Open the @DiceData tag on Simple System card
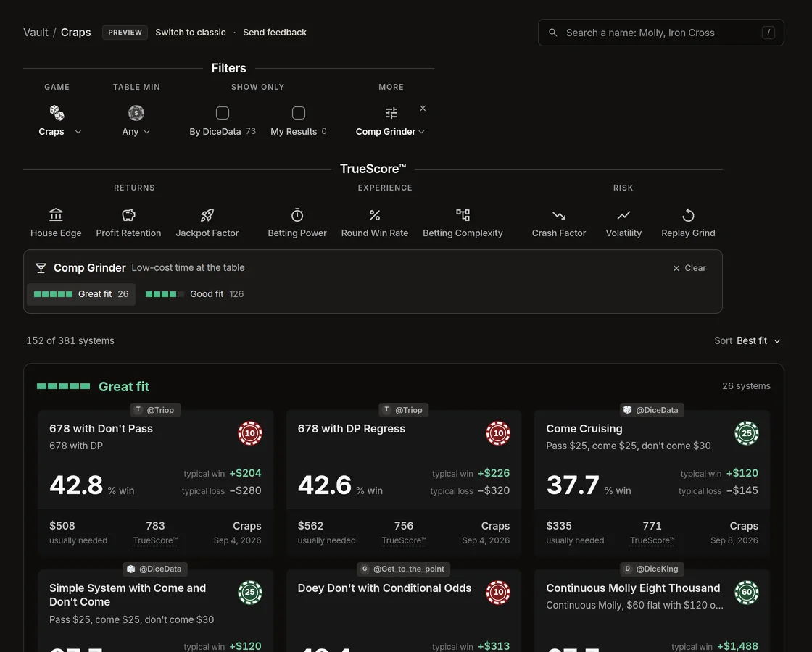 [x=155, y=569]
